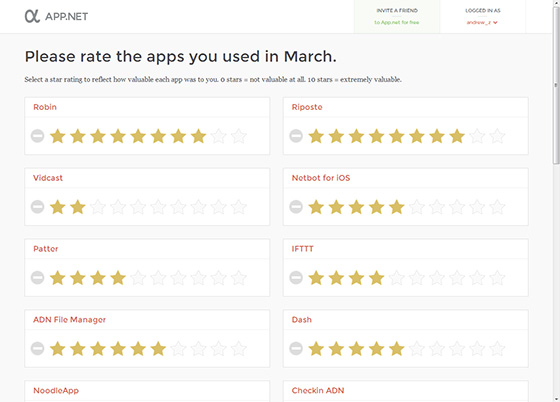
Task: Open the Patter app link
Action: [x=46, y=249]
